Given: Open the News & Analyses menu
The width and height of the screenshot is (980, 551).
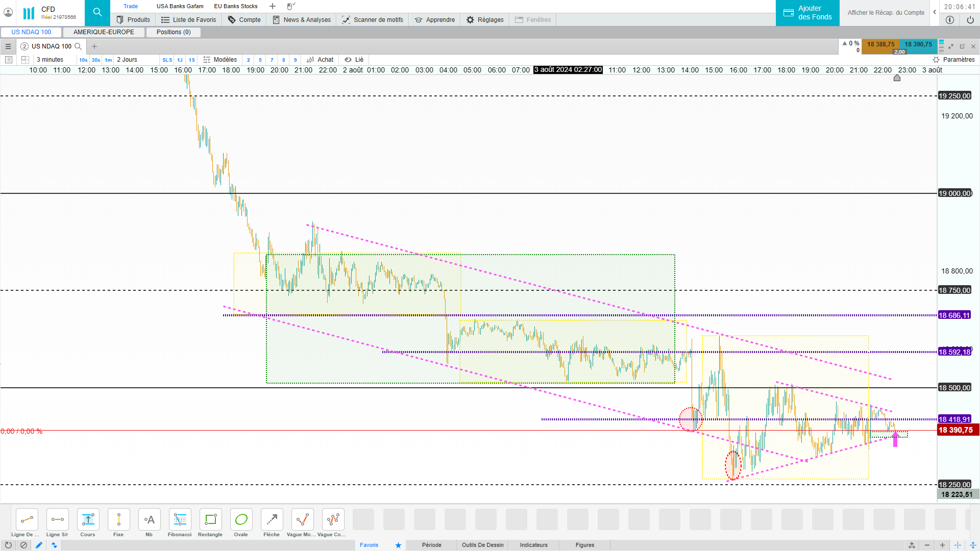Looking at the screenshot, I should 302,20.
